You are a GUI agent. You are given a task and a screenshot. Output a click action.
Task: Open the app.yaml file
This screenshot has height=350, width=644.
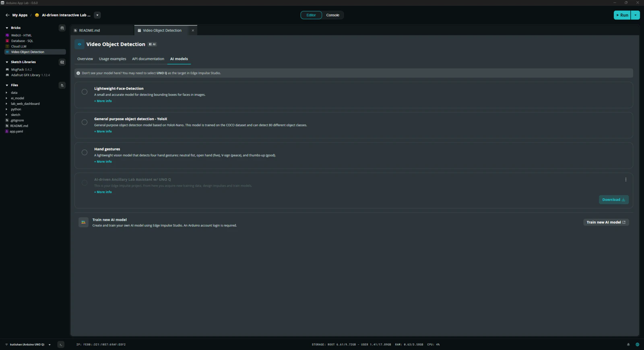[x=16, y=132]
